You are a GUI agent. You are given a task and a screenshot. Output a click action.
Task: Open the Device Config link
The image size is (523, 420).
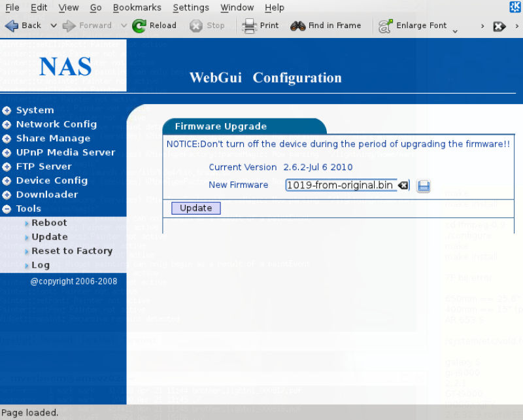click(52, 181)
